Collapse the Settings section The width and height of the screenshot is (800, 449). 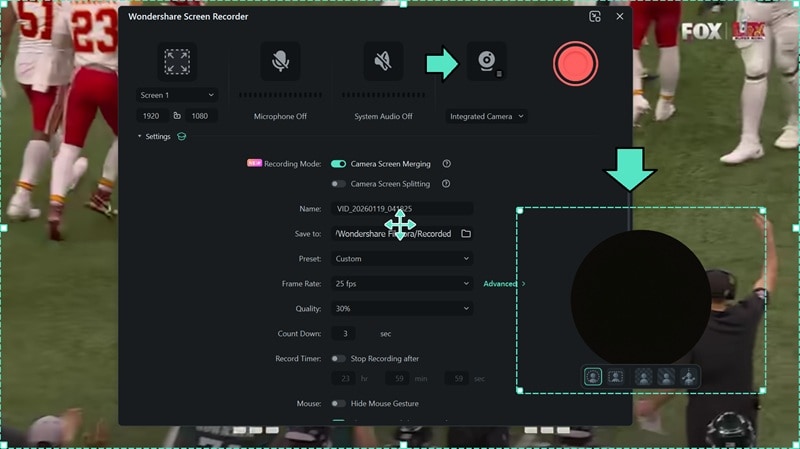click(x=154, y=137)
